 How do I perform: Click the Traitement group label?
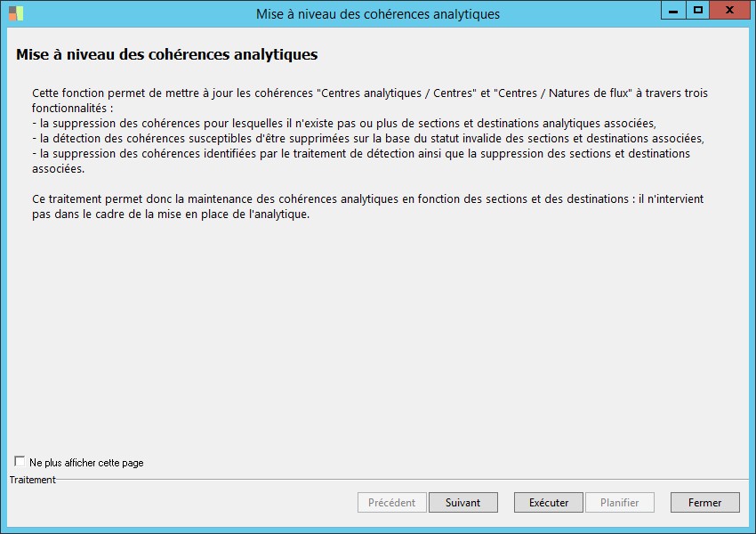click(x=32, y=480)
